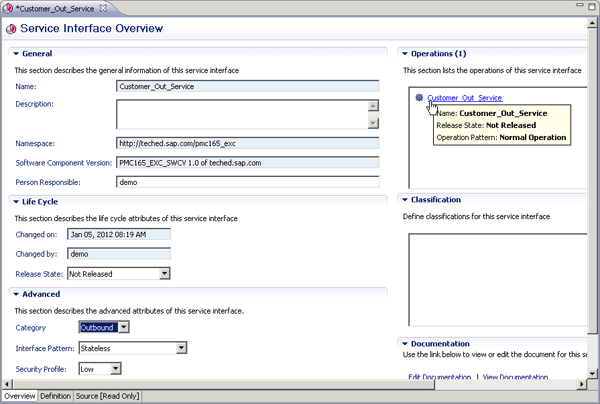Image resolution: width=600 pixels, height=404 pixels.
Task: Collapse the General section
Action: [x=16, y=54]
